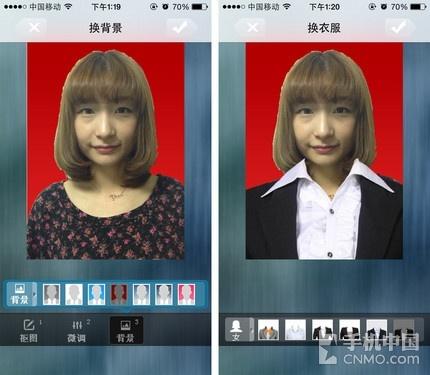Open the 微调 fine-tune step
The image size is (430, 375).
77,331
